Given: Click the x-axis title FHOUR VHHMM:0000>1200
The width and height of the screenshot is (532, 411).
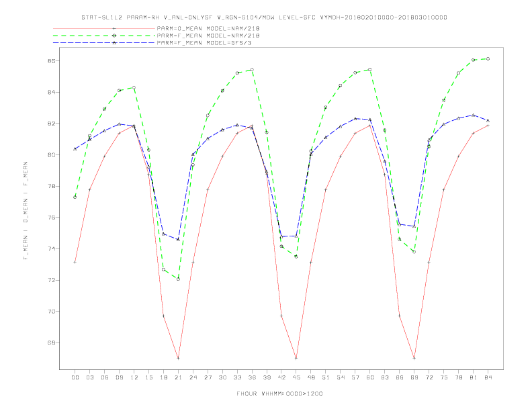Looking at the screenshot, I should [279, 394].
